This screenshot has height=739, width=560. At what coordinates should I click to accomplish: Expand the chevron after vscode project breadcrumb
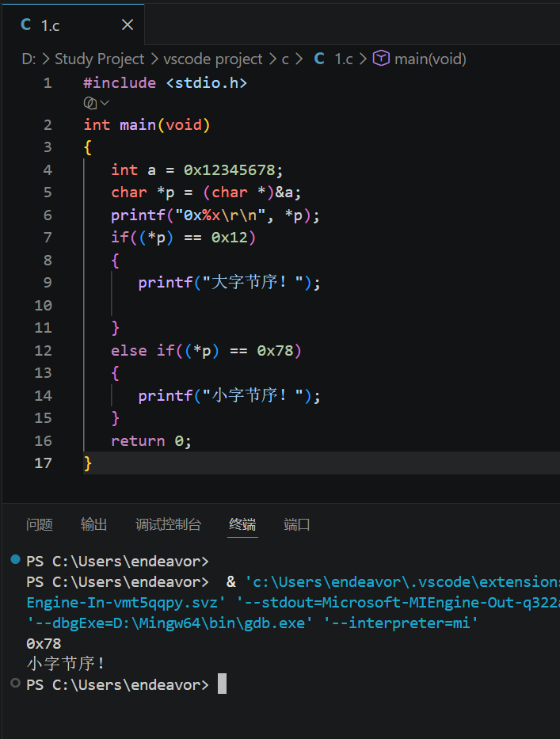click(272, 59)
